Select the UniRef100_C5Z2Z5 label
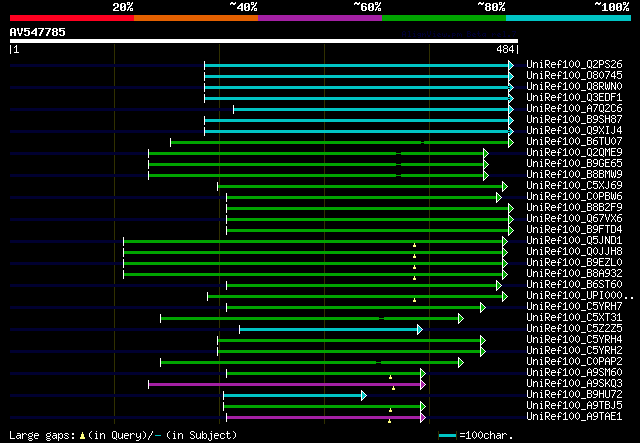640x443 pixels. click(x=574, y=329)
